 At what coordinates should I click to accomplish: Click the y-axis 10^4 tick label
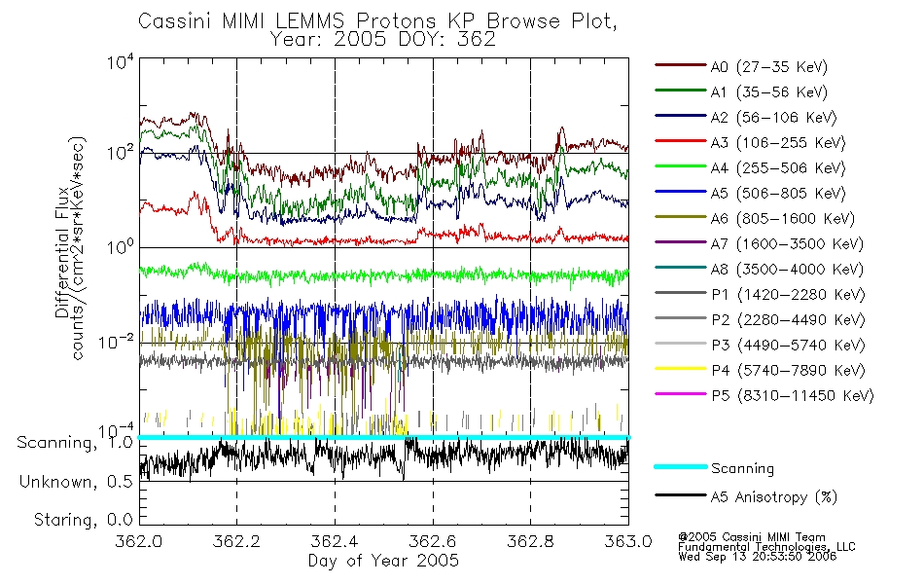click(121, 62)
